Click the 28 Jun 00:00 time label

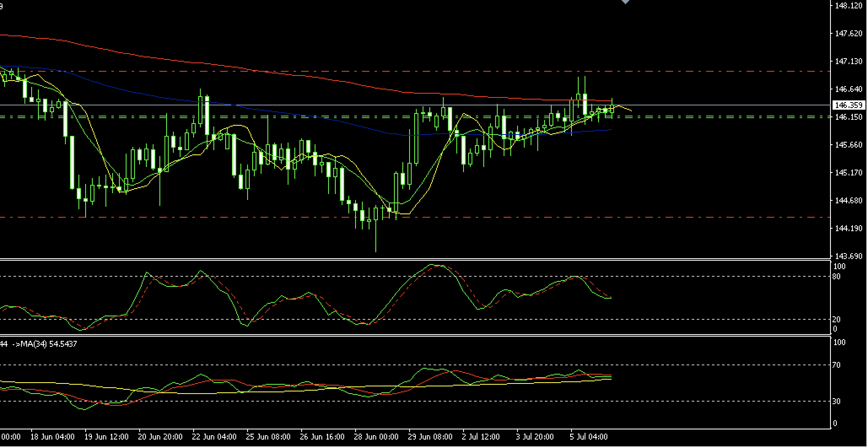[x=377, y=437]
